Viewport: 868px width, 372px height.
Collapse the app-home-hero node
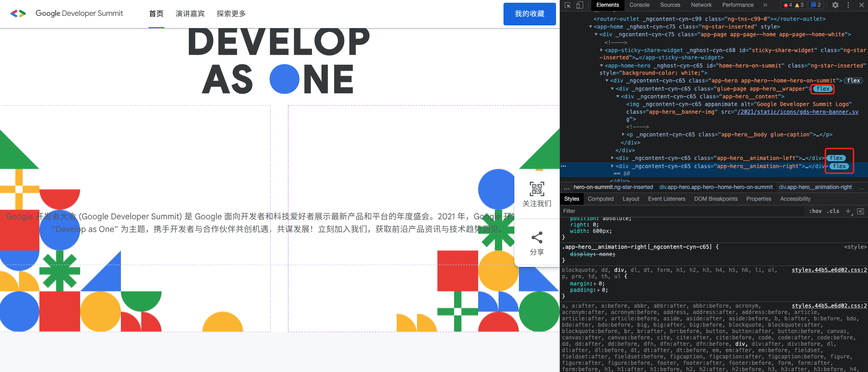(601, 66)
